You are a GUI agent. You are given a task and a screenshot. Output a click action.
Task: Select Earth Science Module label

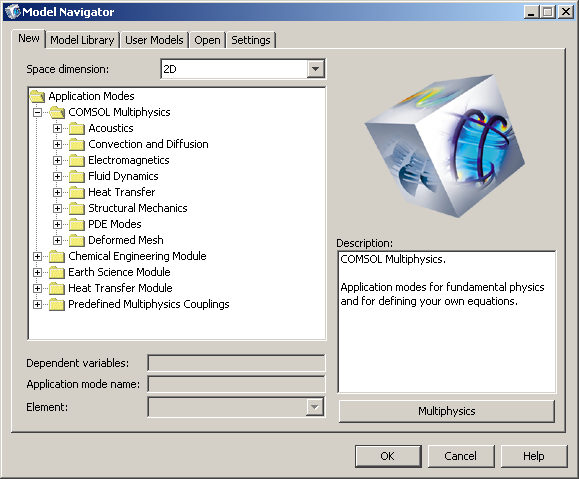[x=119, y=273]
